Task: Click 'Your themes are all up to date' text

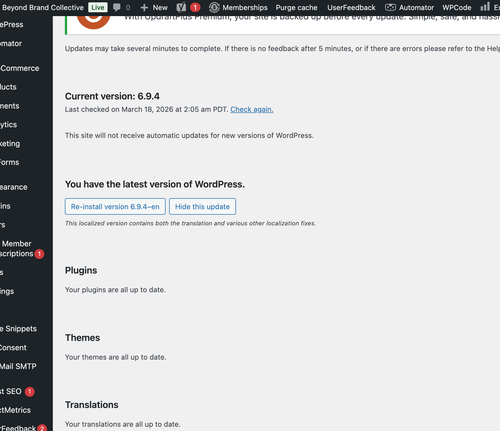Action: click(115, 357)
